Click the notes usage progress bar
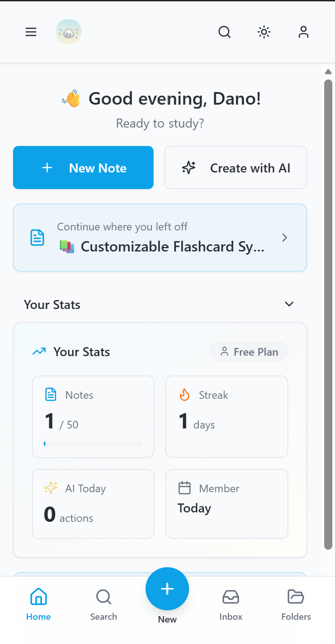The height and width of the screenshot is (644, 335). (x=93, y=444)
